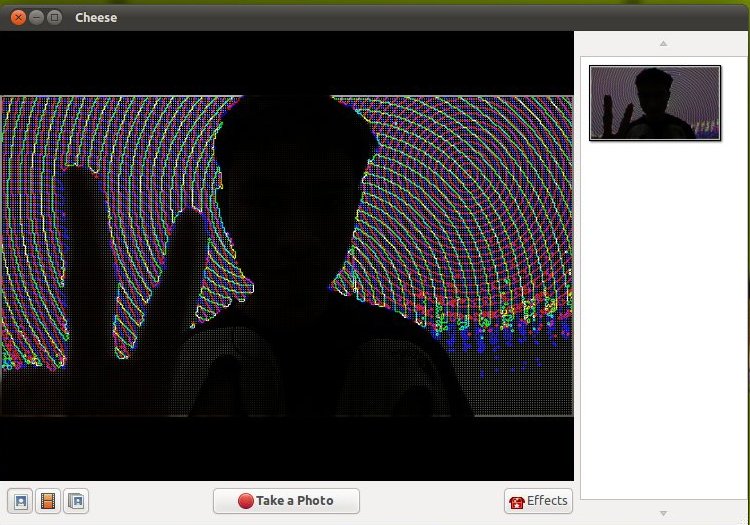The width and height of the screenshot is (750, 525).
Task: Click the Take a Photo button
Action: pyautogui.click(x=286, y=501)
